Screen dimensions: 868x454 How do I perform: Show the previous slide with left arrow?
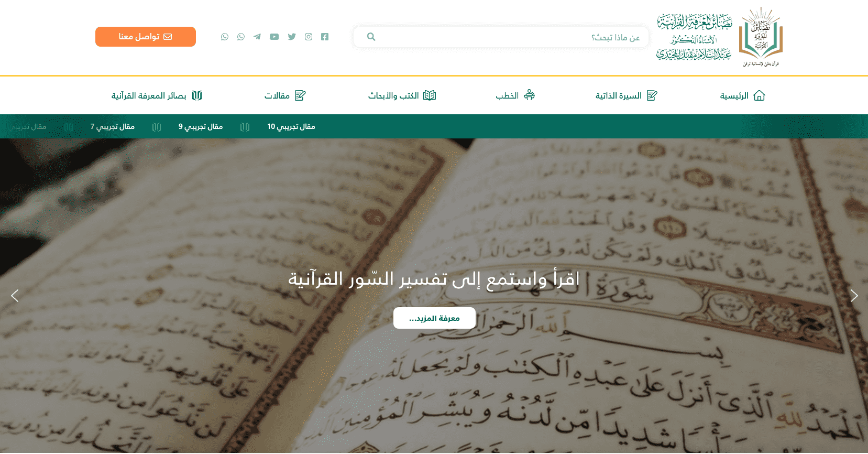[15, 296]
